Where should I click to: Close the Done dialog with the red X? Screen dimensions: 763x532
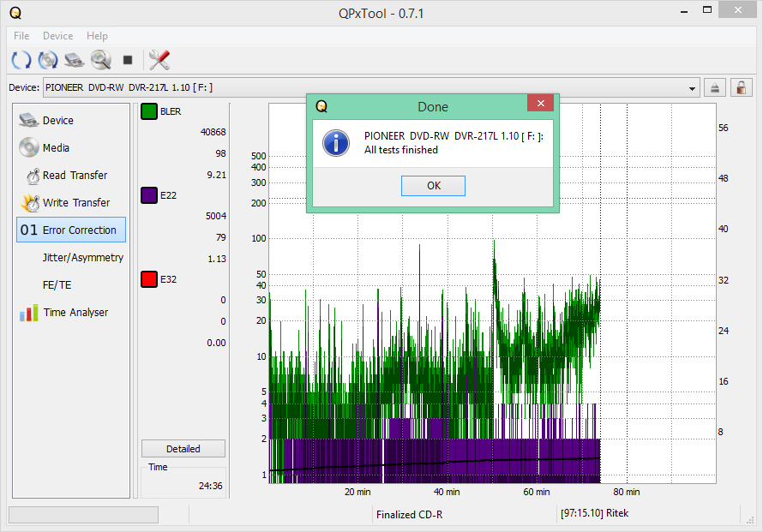click(x=540, y=103)
